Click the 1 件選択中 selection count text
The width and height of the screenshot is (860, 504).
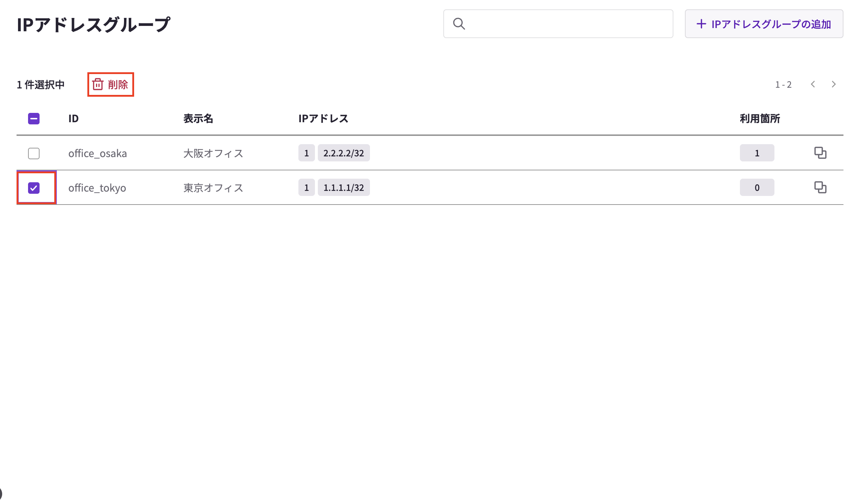(41, 84)
